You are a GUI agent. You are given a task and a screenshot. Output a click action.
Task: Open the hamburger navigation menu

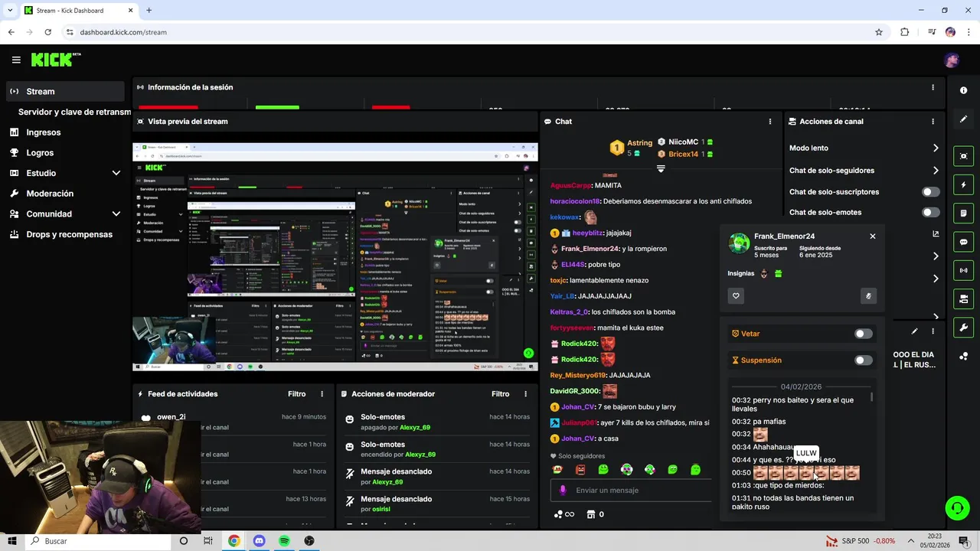[x=16, y=60]
